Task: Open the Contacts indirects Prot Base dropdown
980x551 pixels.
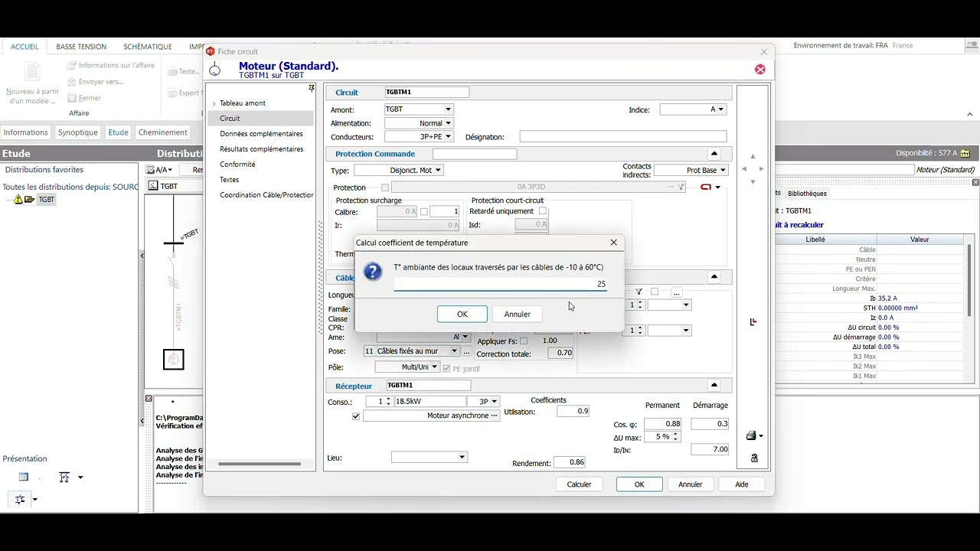Action: click(x=722, y=171)
